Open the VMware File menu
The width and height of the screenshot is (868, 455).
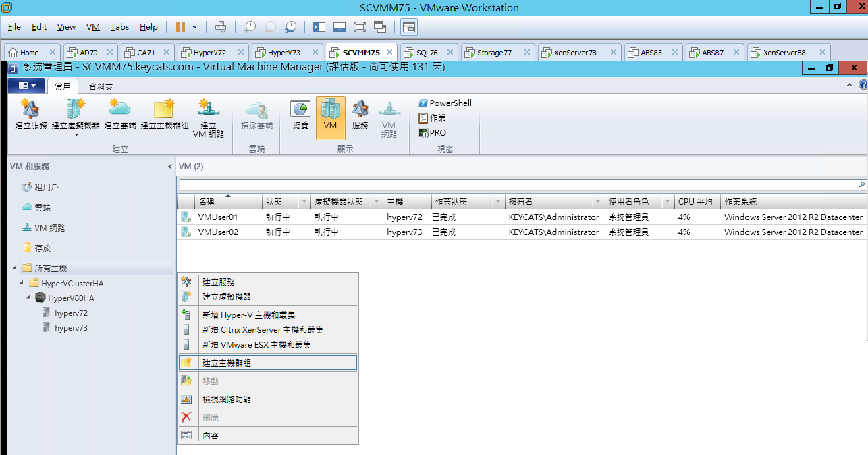14,27
